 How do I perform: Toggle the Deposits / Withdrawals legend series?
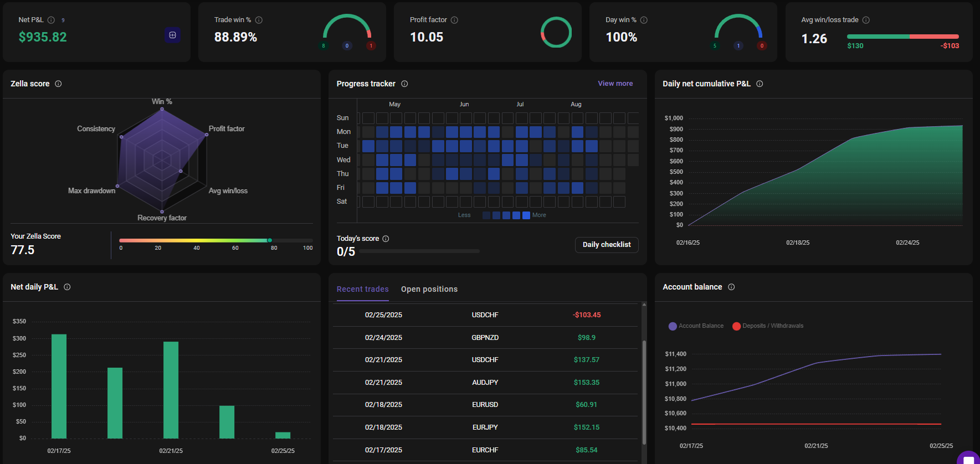pos(768,326)
